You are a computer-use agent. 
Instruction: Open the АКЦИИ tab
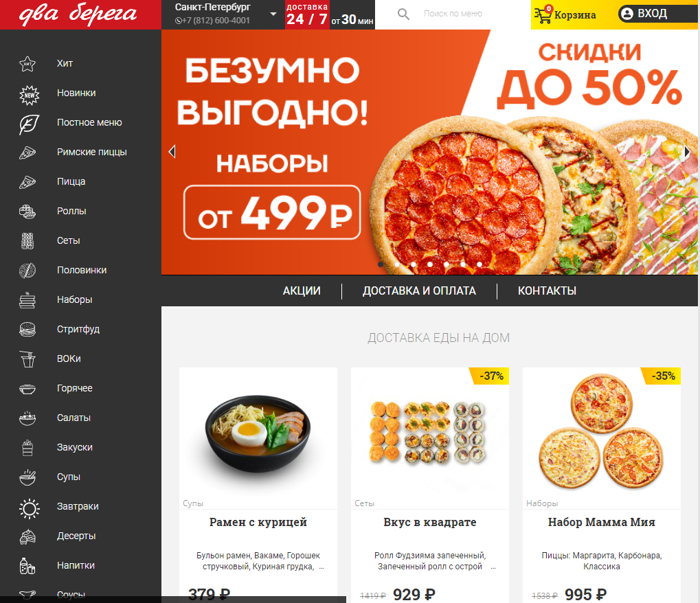[302, 291]
